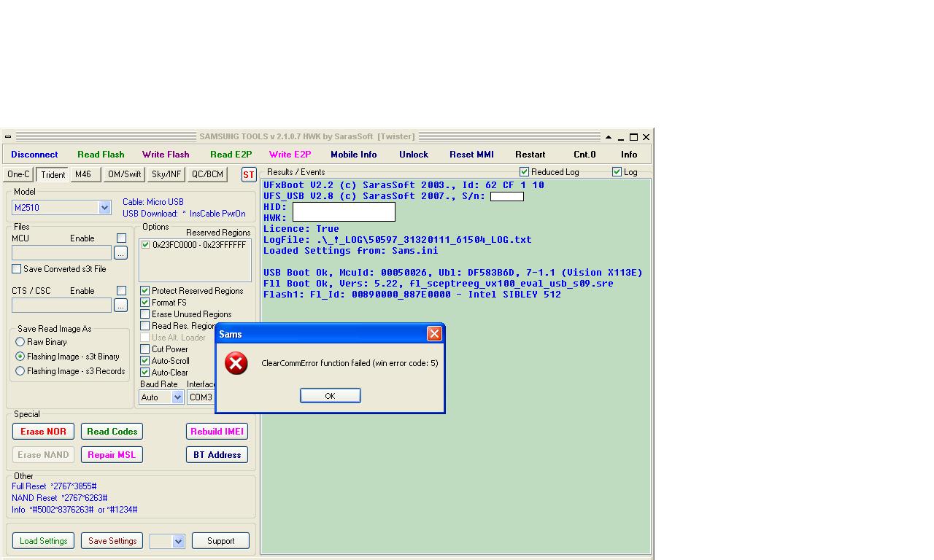Click Reset MMI
This screenshot has width=934, height=560.
coord(471,155)
